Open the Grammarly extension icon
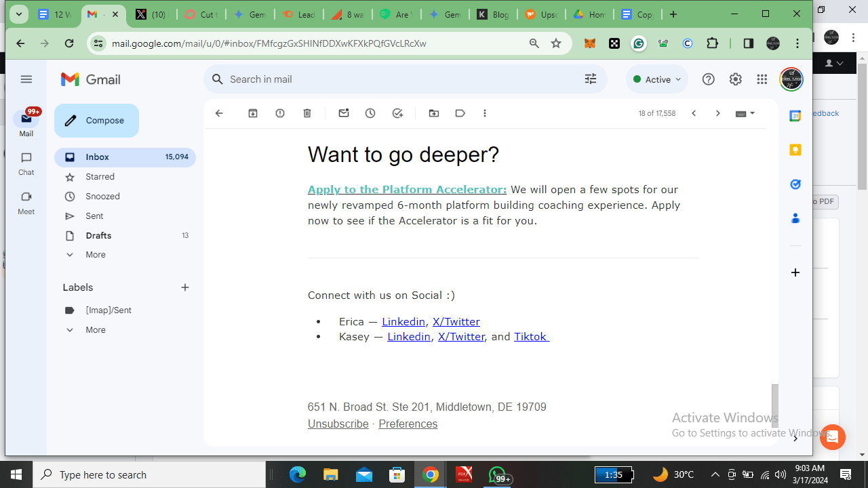Screen dimensions: 868x488 coord(639,43)
